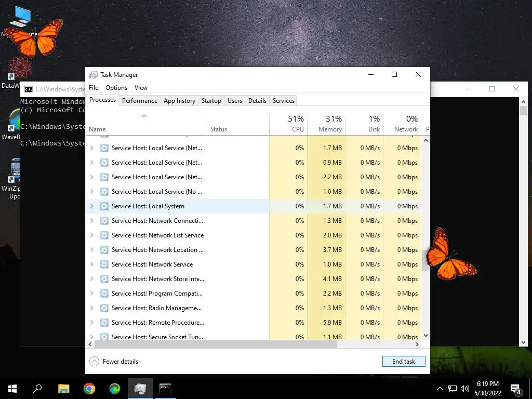532x399 pixels.
Task: Click scroll up arrow of process list
Action: pos(425,140)
